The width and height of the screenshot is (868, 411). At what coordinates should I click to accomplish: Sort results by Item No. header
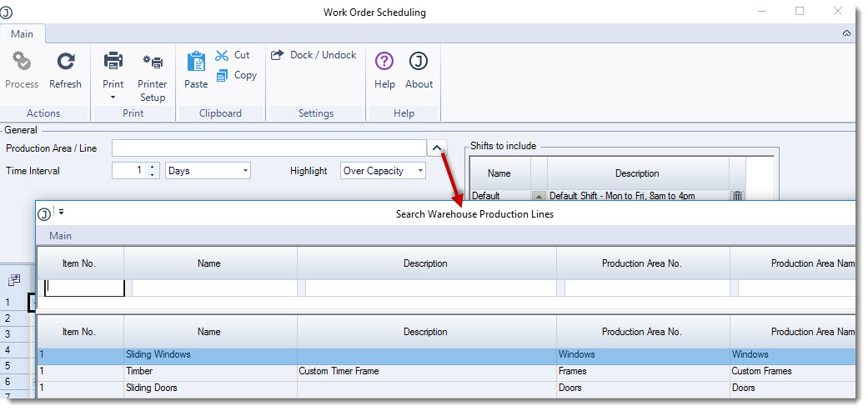[80, 332]
